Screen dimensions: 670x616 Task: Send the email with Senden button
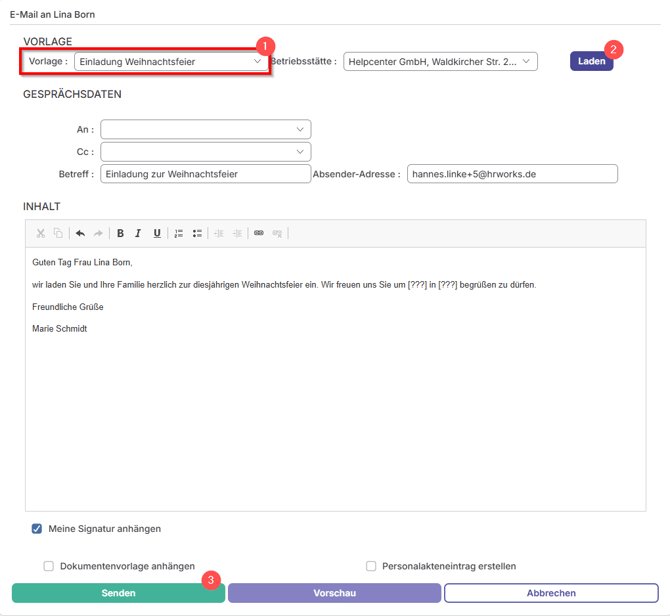118,593
